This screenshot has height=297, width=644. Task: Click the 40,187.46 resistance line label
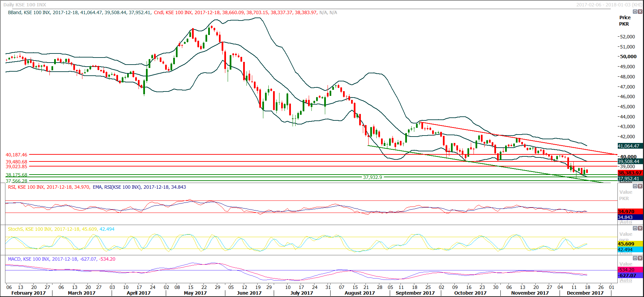tap(16, 155)
